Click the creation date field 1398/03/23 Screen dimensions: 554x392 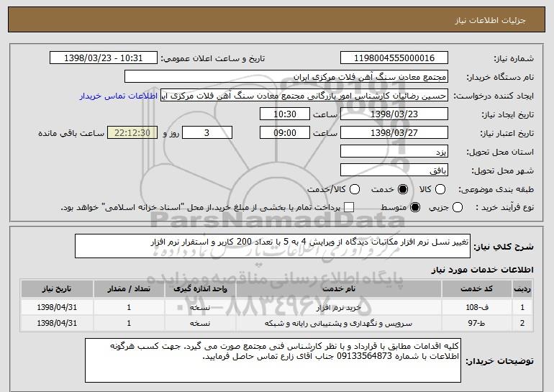pos(394,114)
